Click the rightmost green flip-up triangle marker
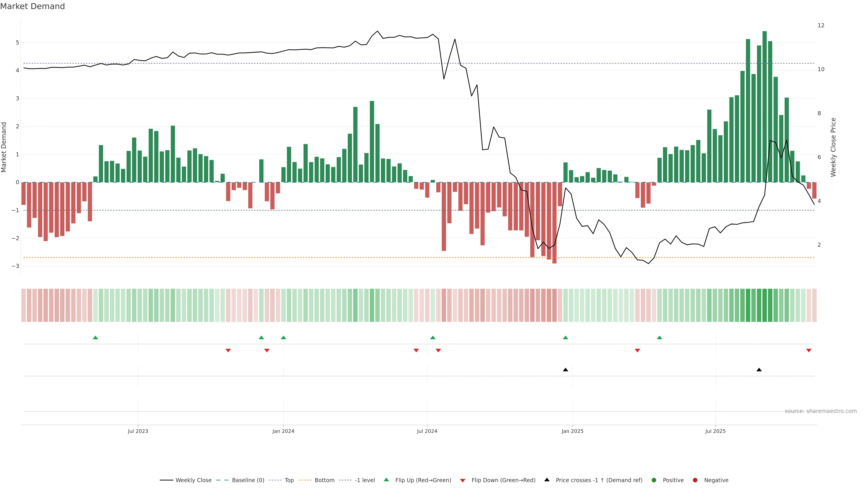868x488 pixels. pos(659,338)
